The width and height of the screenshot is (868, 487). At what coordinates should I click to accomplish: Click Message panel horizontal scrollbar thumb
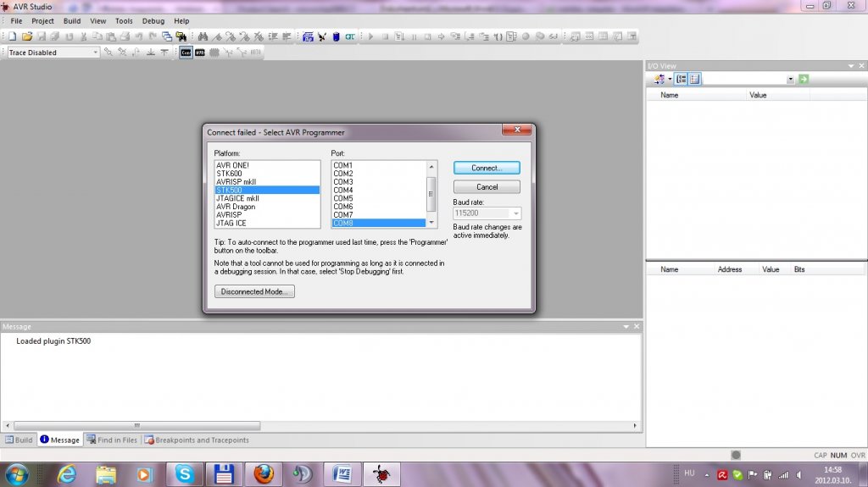(136, 425)
